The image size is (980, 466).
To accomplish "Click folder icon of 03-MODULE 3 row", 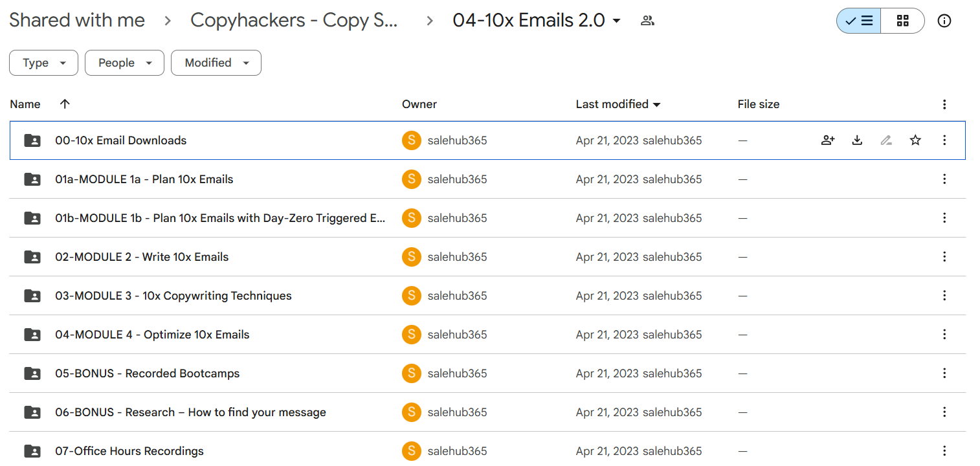I will 32,296.
